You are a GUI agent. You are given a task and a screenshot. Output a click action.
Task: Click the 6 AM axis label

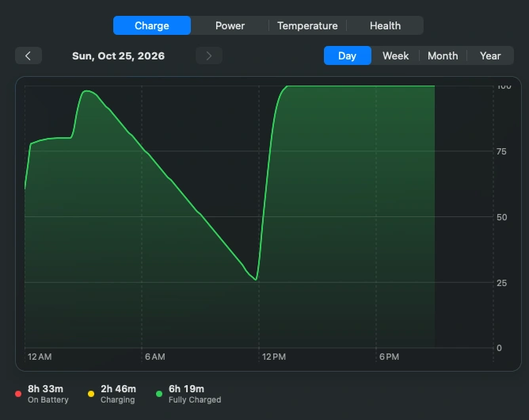click(155, 357)
